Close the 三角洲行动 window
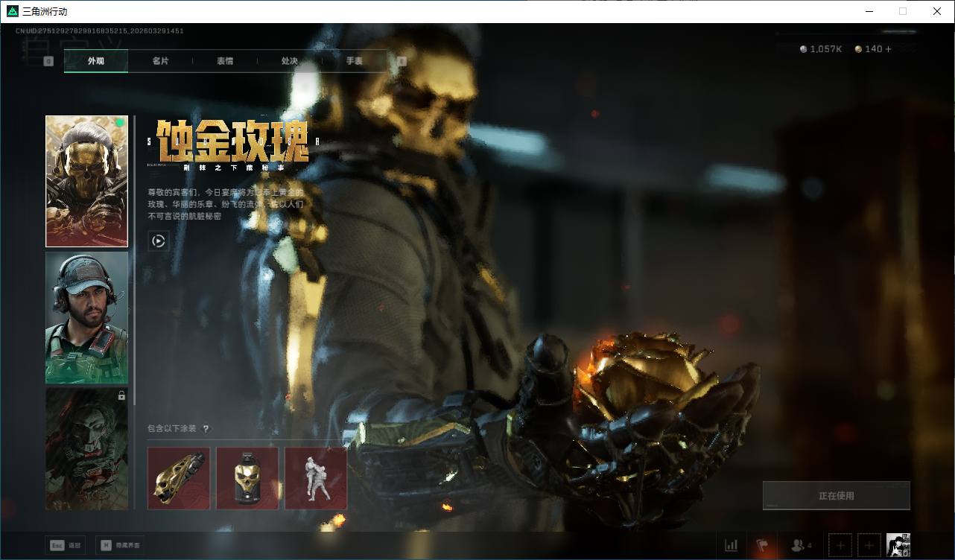 (x=937, y=11)
